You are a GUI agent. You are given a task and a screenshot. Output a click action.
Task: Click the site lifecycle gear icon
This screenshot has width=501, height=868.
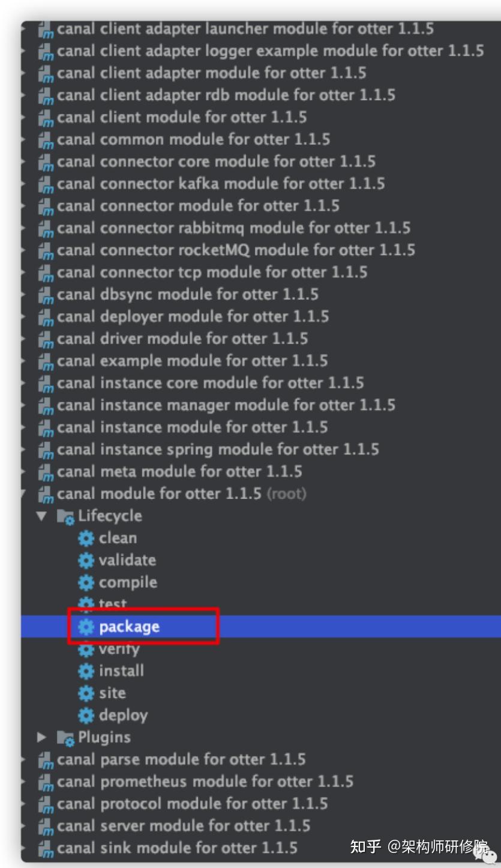pyautogui.click(x=86, y=693)
